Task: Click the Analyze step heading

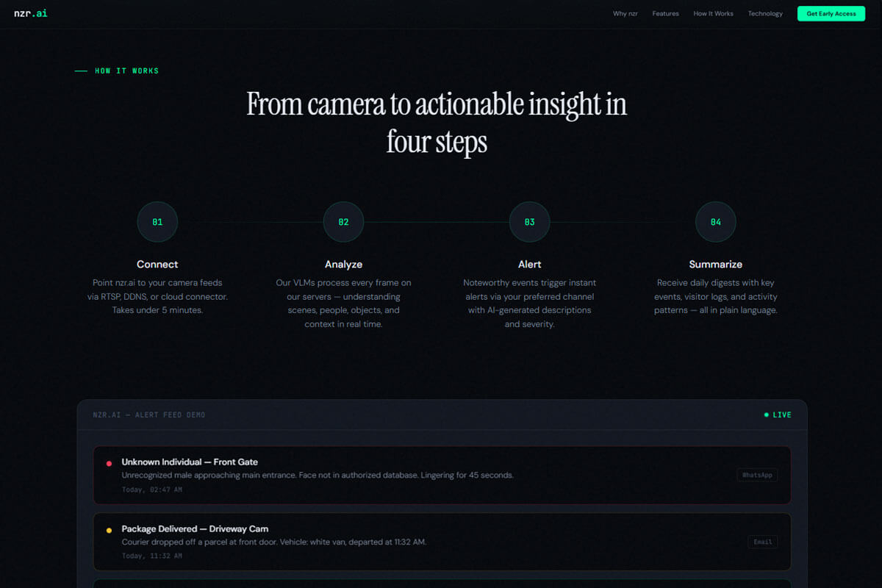Action: click(343, 264)
